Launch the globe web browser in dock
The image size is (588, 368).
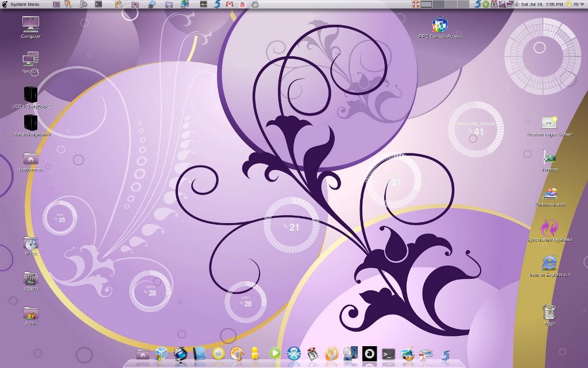pos(180,354)
